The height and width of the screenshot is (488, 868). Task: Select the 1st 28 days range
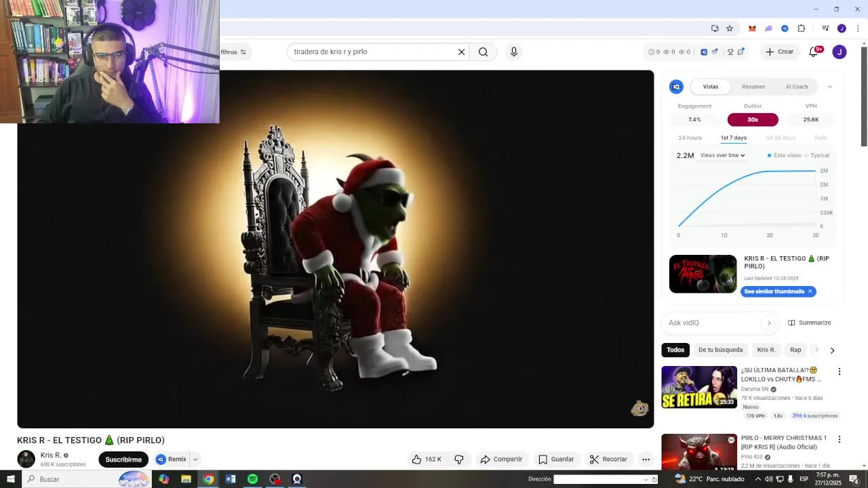[780, 138]
